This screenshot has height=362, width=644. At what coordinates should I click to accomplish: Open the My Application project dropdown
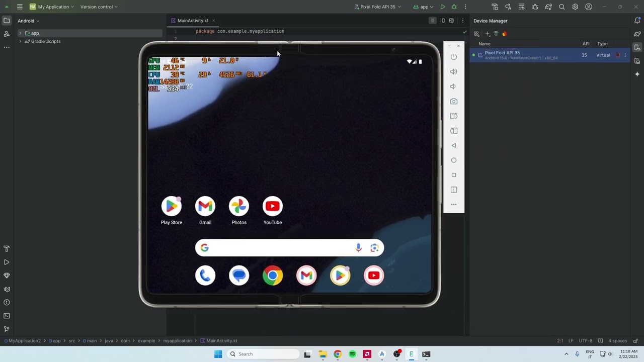click(52, 7)
